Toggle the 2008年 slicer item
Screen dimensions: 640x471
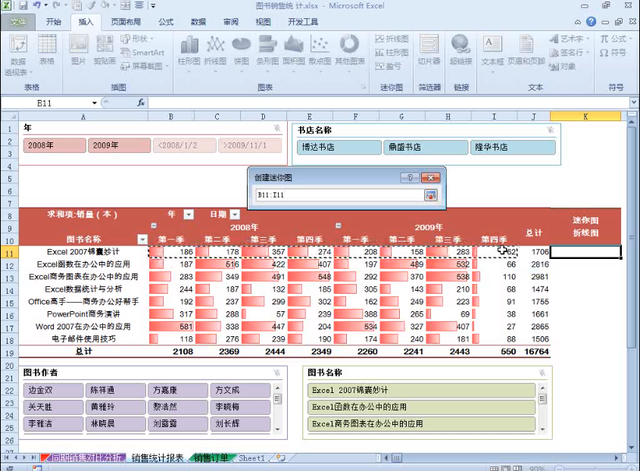pyautogui.click(x=55, y=145)
